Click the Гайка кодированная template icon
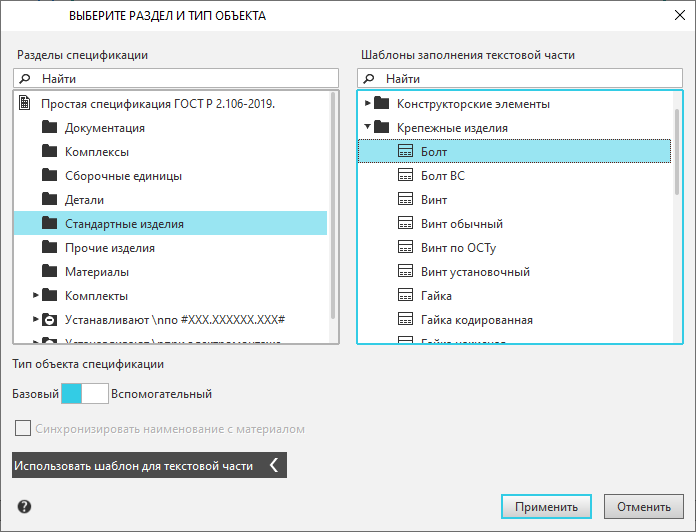 tap(405, 319)
